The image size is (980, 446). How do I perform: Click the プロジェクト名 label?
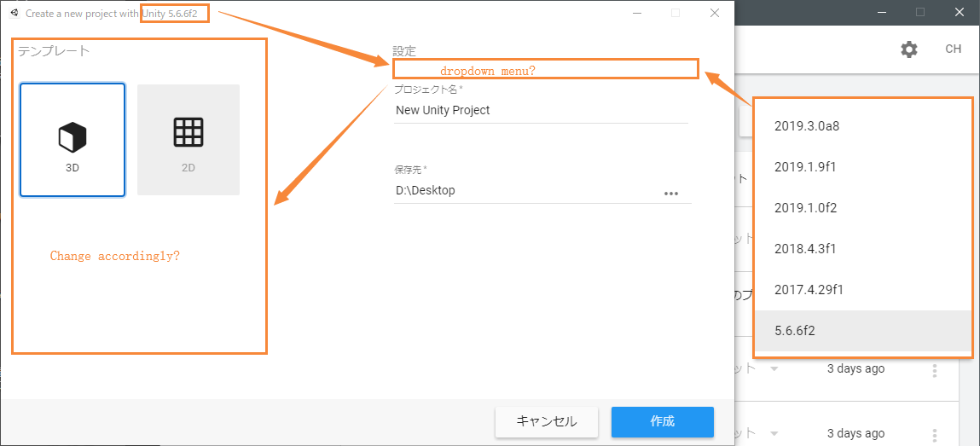pos(429,89)
